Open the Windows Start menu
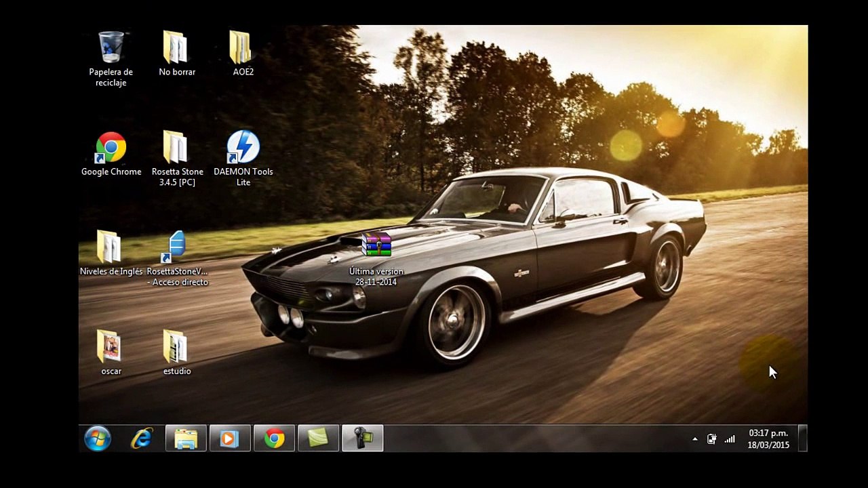The height and width of the screenshot is (488, 868). [98, 439]
